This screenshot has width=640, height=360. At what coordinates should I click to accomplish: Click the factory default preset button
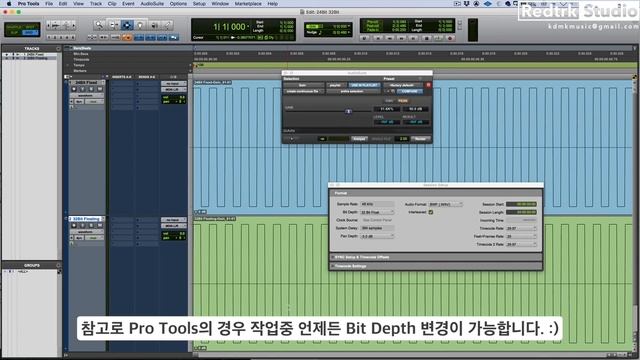[402, 85]
